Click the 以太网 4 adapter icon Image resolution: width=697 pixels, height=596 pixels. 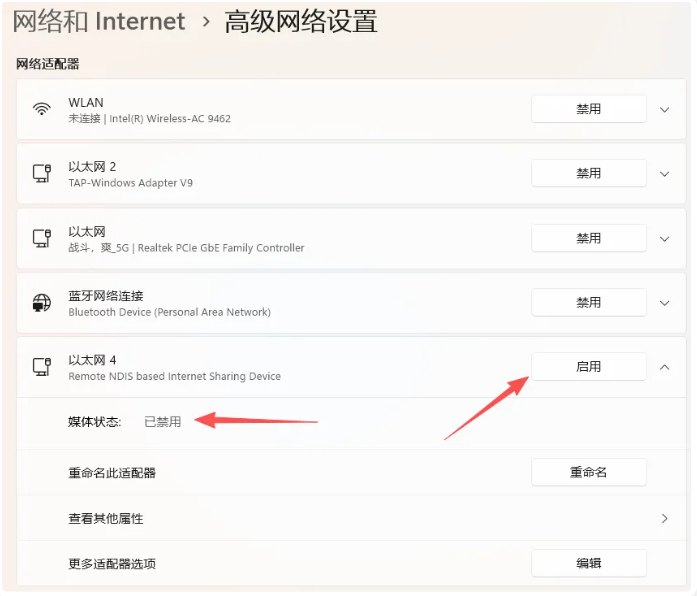click(42, 367)
